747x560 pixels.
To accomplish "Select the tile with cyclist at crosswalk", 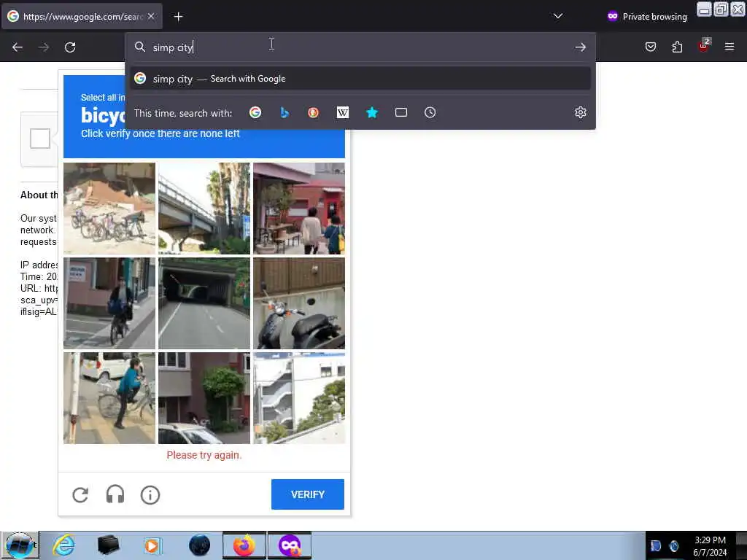I will tap(109, 303).
